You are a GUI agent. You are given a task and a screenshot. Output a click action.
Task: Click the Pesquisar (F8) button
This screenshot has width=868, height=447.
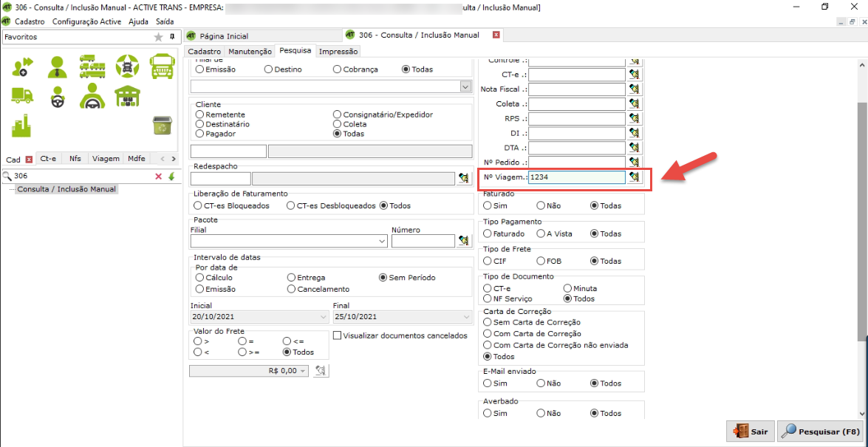[x=820, y=431]
